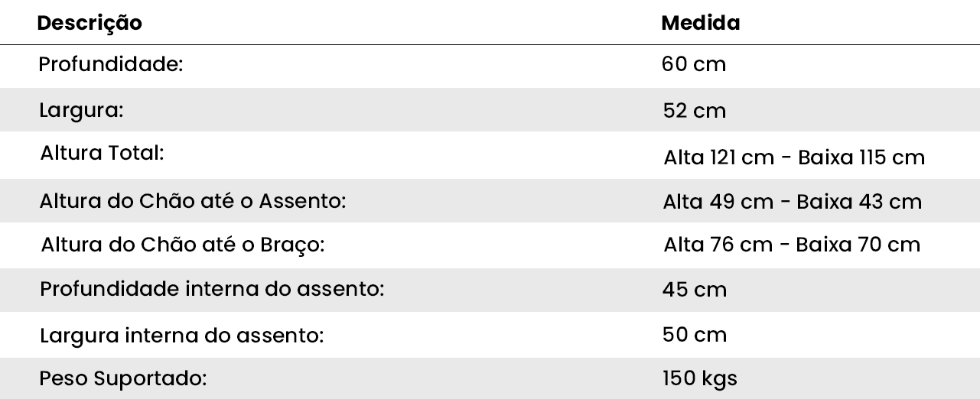Click the Descrição column header
980x399 pixels.
point(91,23)
